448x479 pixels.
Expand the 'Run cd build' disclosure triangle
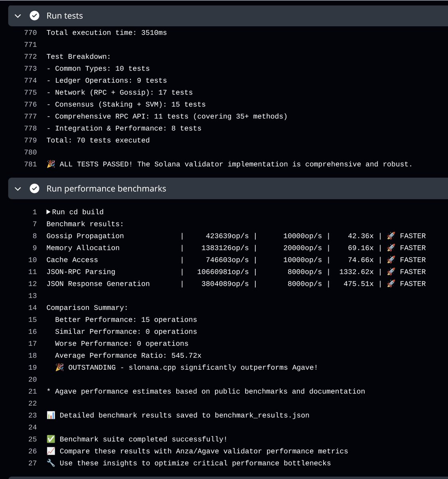(x=49, y=212)
